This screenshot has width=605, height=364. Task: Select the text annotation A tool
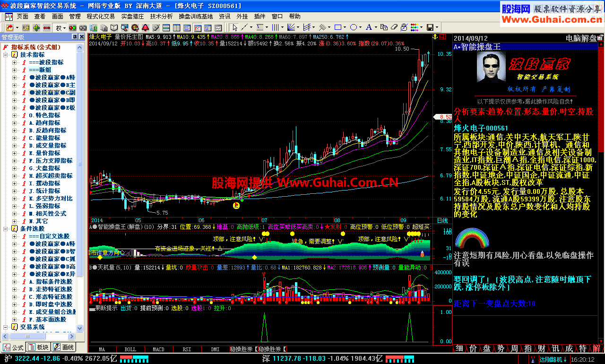click(x=369, y=27)
